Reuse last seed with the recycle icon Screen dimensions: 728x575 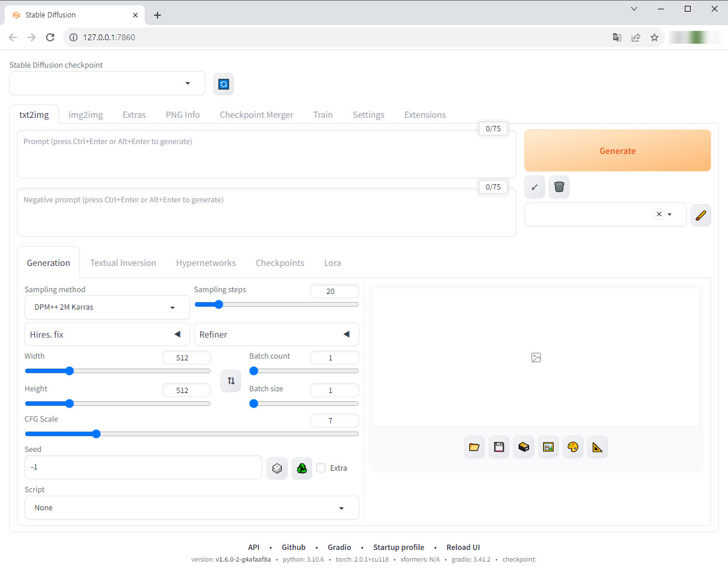tap(302, 468)
